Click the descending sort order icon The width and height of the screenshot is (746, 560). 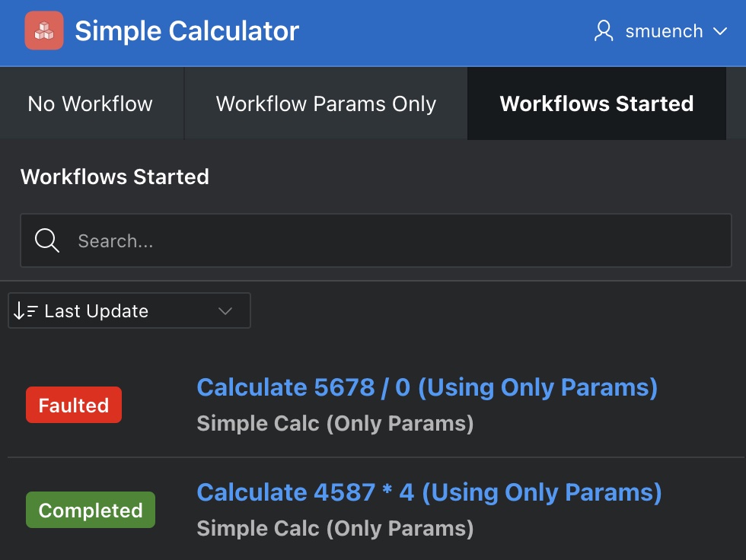click(x=25, y=311)
